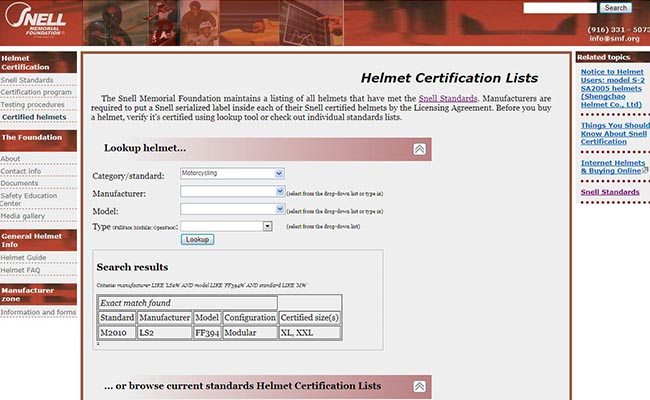The image size is (650, 400).
Task: Open Contact info page
Action: (21, 171)
